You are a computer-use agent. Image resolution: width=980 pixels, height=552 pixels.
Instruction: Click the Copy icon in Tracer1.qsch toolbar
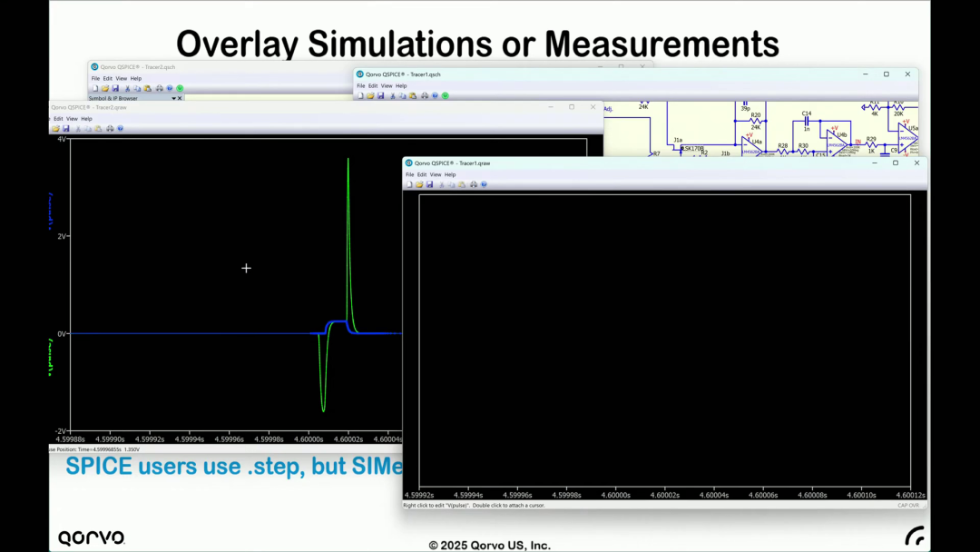[403, 96]
